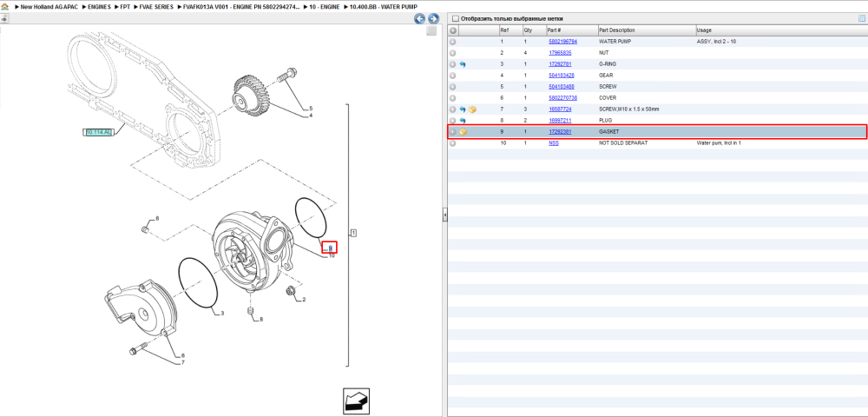Open the NSS part link

click(x=554, y=143)
